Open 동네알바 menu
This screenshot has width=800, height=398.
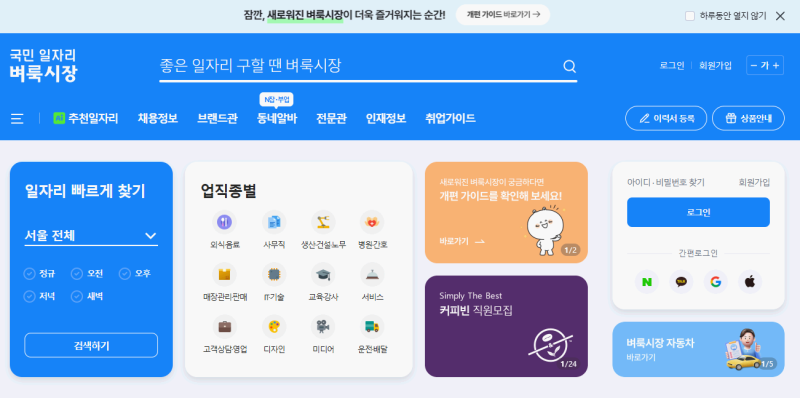click(277, 118)
